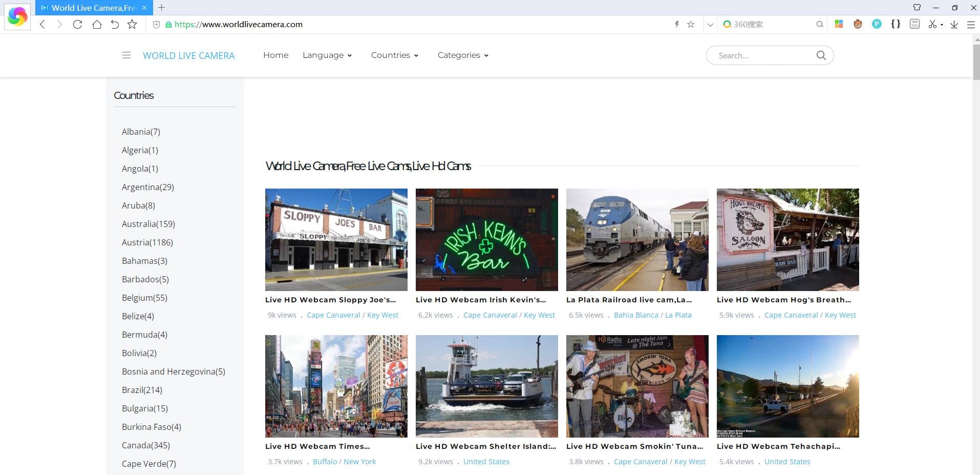Open the Times Square webcam thumbnail
This screenshot has height=475, width=980.
point(336,386)
